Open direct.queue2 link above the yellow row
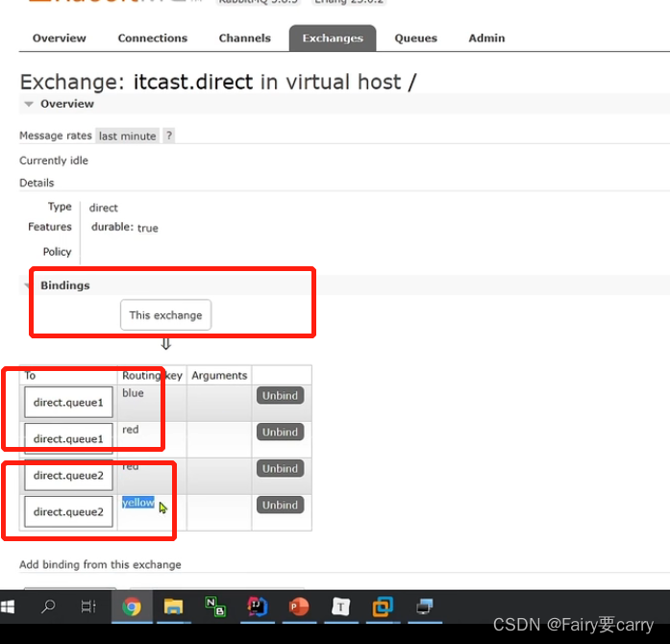 (x=68, y=475)
